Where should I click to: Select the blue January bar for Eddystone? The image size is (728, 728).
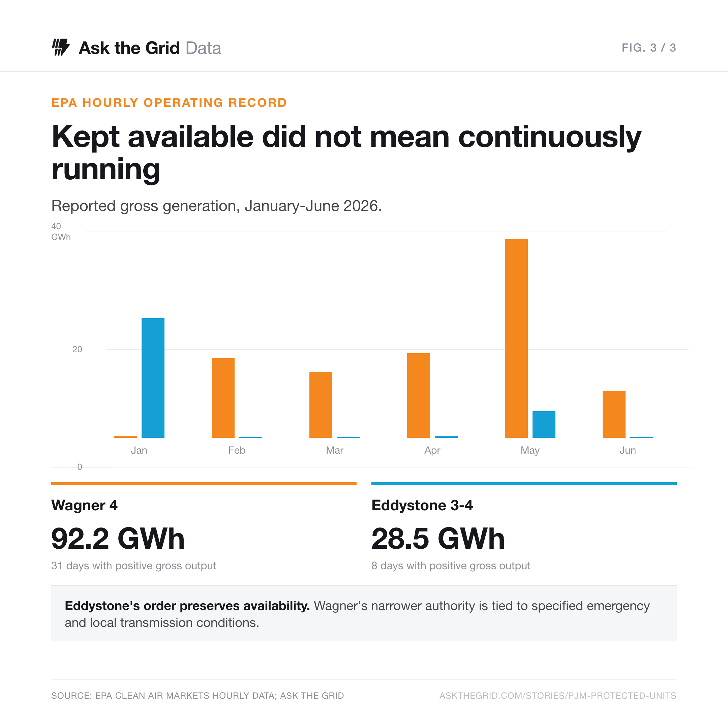click(153, 378)
